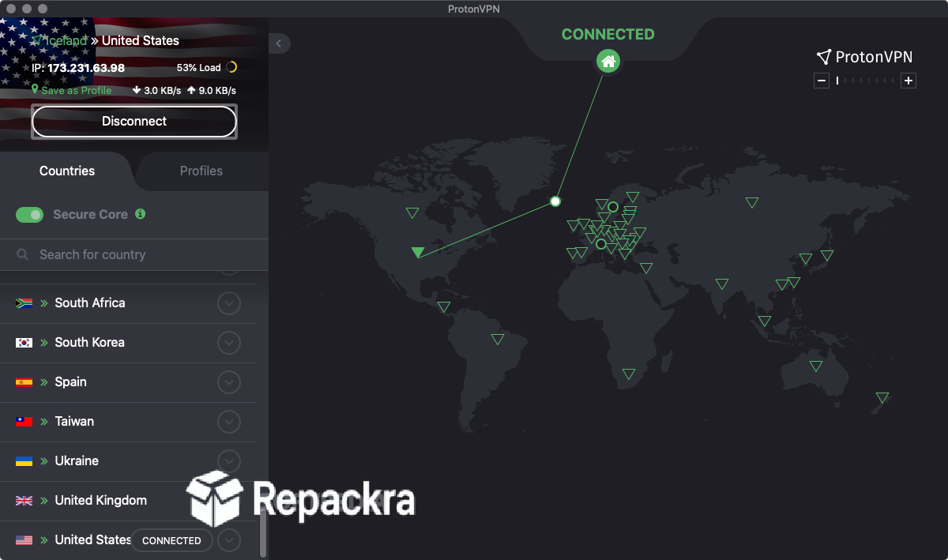This screenshot has width=948, height=560.
Task: Click the Costa Rica server marker on map
Action: pos(444,306)
